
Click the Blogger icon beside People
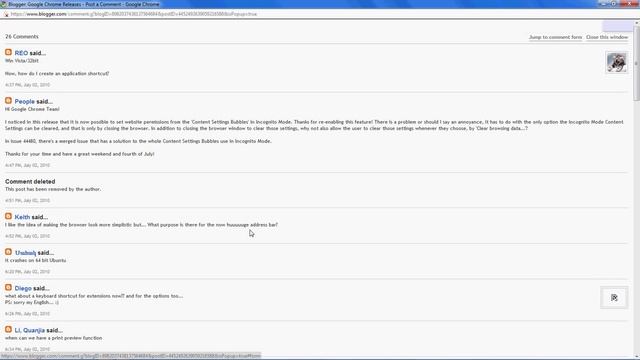(8, 100)
